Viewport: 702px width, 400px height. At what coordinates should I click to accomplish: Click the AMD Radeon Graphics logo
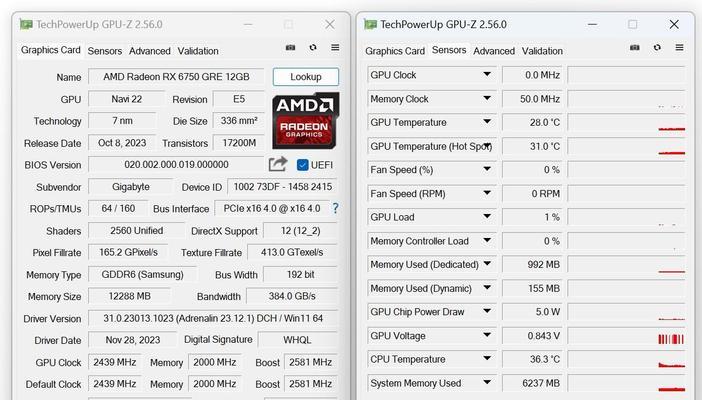306,120
